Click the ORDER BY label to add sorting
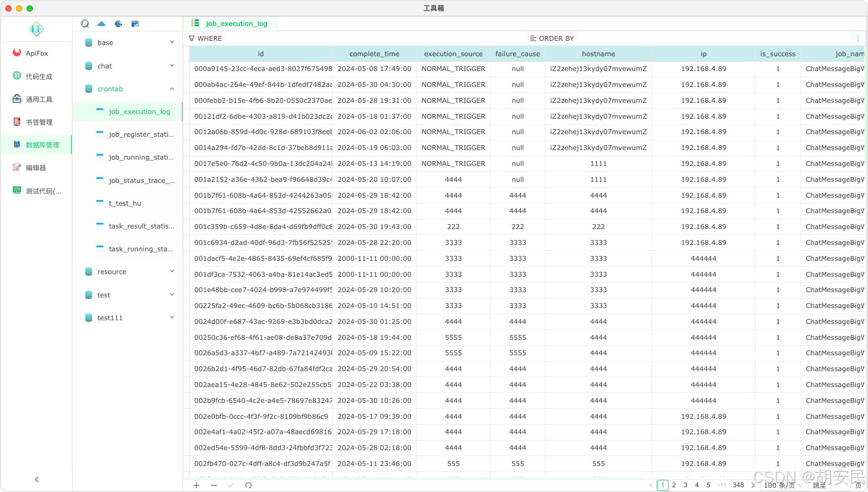The image size is (868, 492). pos(556,39)
